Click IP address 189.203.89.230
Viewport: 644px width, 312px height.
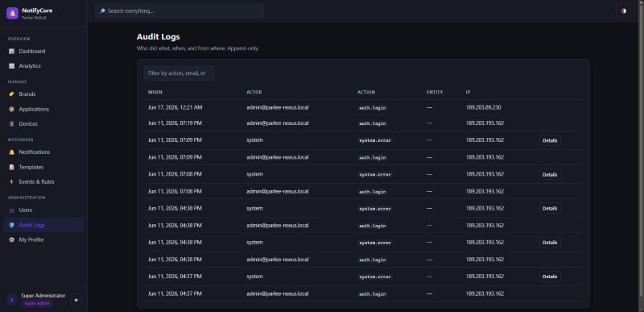484,108
